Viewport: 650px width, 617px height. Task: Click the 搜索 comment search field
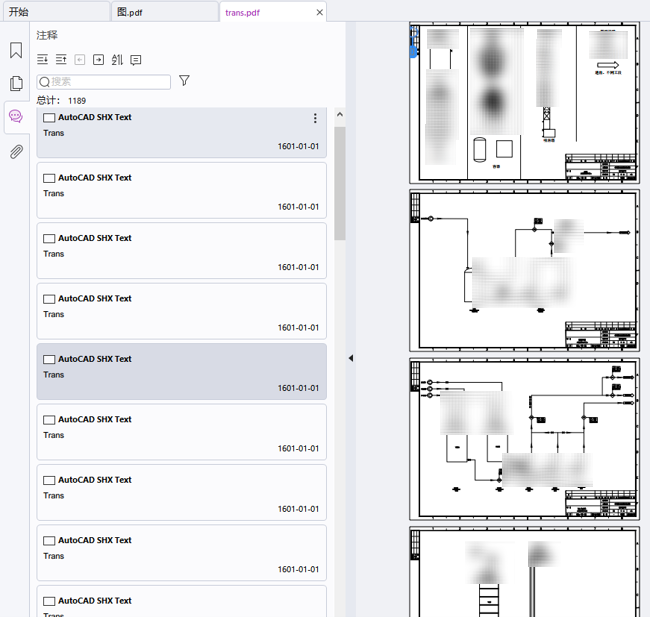(104, 82)
